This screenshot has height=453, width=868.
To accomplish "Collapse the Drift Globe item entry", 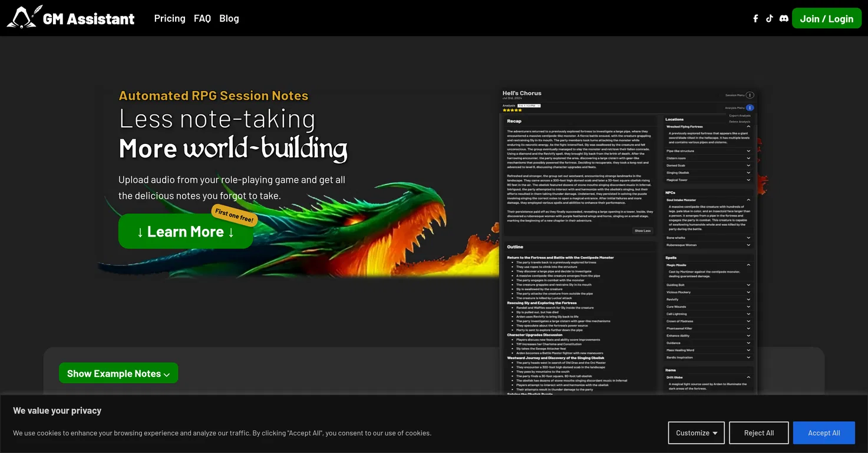I will 748,377.
